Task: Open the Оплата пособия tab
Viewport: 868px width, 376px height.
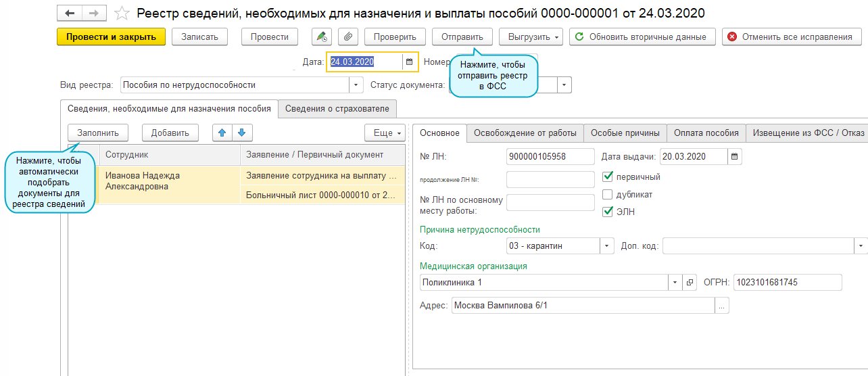Action: pyautogui.click(x=707, y=133)
